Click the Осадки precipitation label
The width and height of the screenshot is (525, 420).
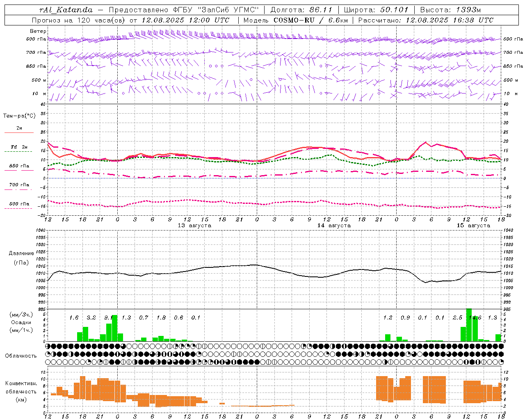click(21, 322)
